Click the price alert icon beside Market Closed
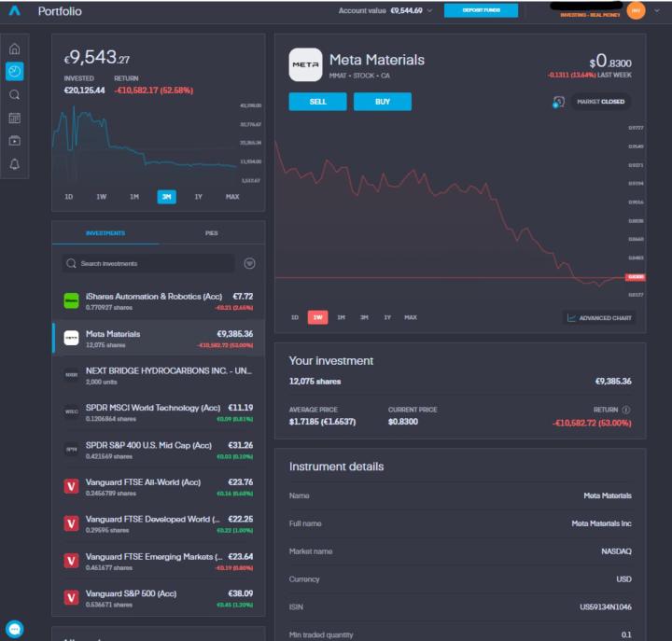 tap(558, 102)
